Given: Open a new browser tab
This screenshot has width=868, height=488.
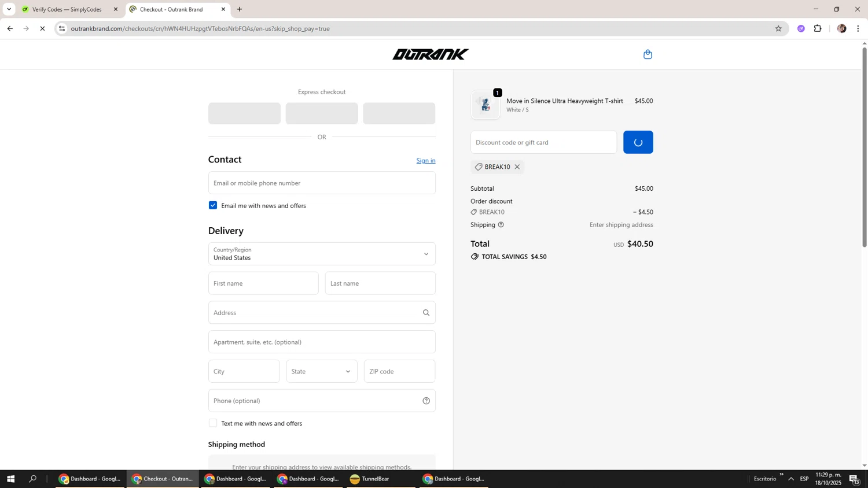Looking at the screenshot, I should coord(240,9).
